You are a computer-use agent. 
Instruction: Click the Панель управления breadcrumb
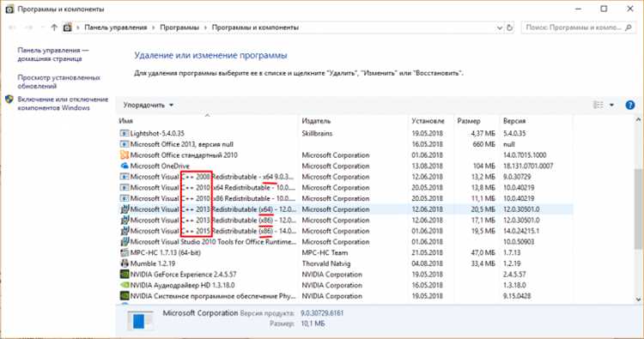[x=115, y=27]
